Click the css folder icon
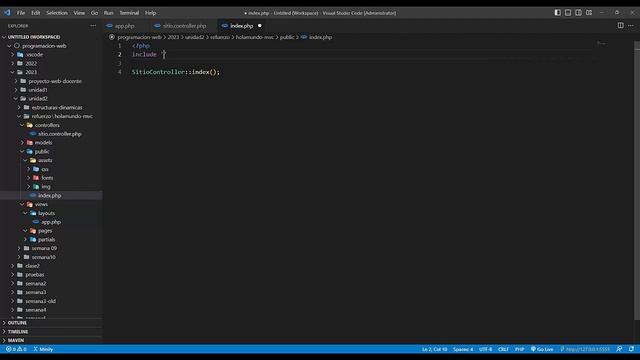This screenshot has height=360, width=640. 36,169
